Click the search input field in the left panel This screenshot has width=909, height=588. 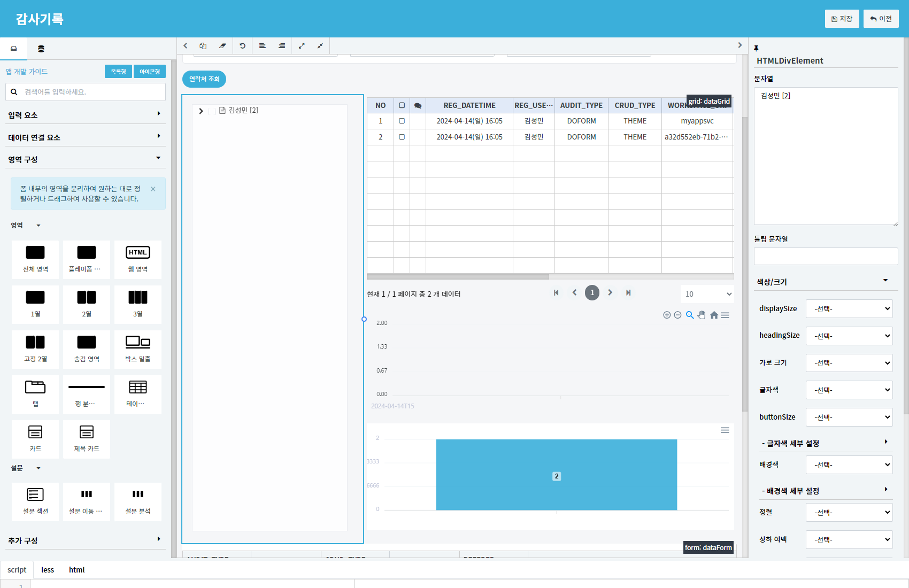point(86,92)
